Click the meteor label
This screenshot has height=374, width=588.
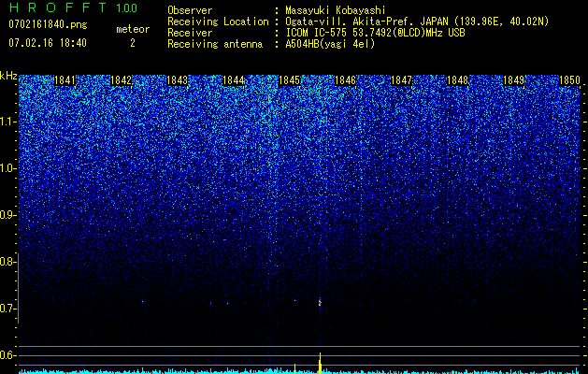pyautogui.click(x=133, y=29)
